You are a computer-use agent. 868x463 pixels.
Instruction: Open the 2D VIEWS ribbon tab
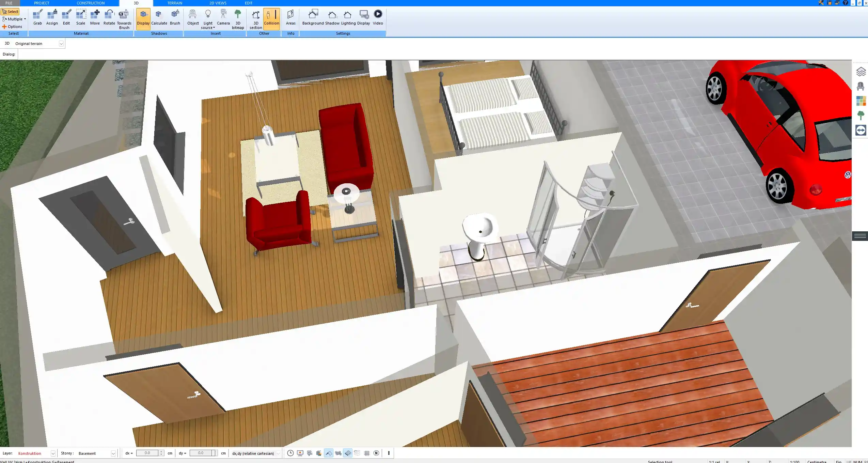tap(218, 3)
